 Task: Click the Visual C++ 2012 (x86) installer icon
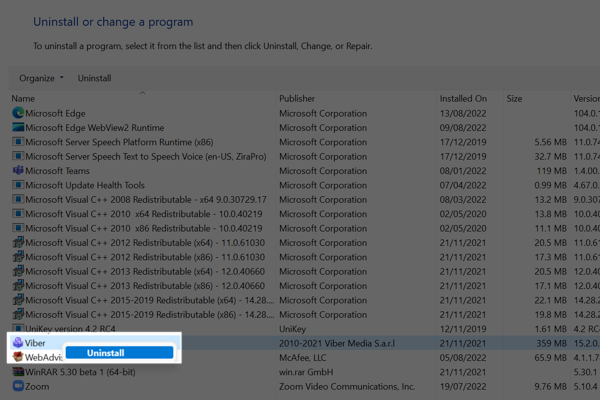[18, 256]
